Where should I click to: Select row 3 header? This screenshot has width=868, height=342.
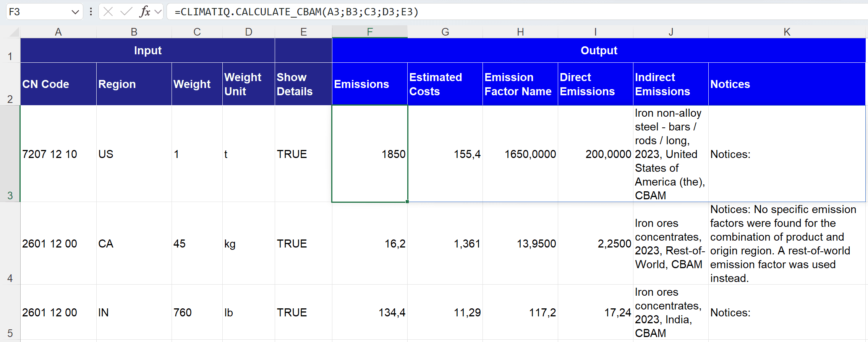pos(10,154)
